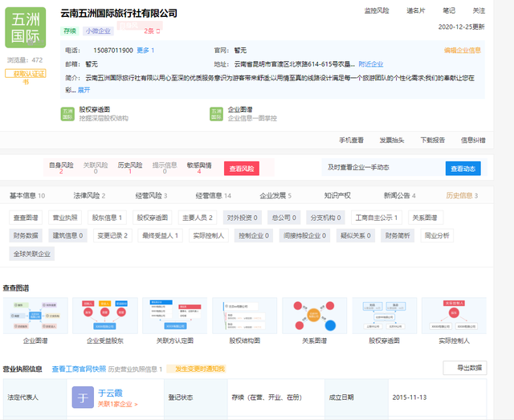Screen dimensions: 514x420
Task: Open 查看工商官网快照 link
Action: 79,369
